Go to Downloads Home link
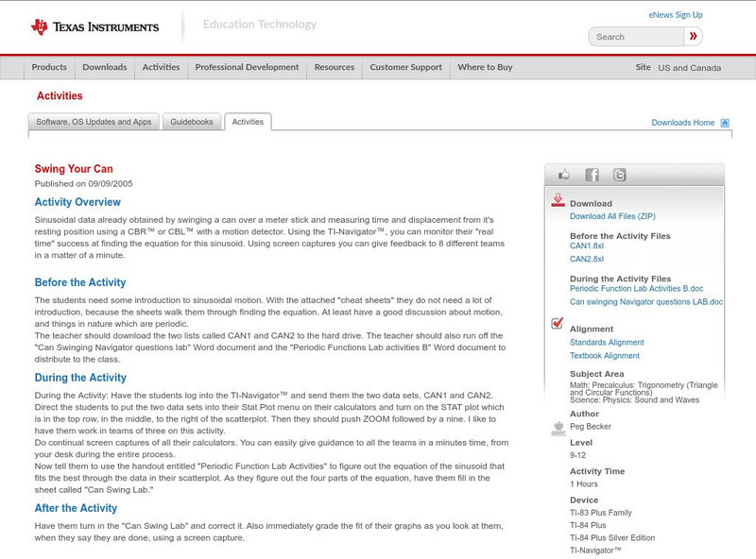The image size is (756, 559). (x=682, y=123)
